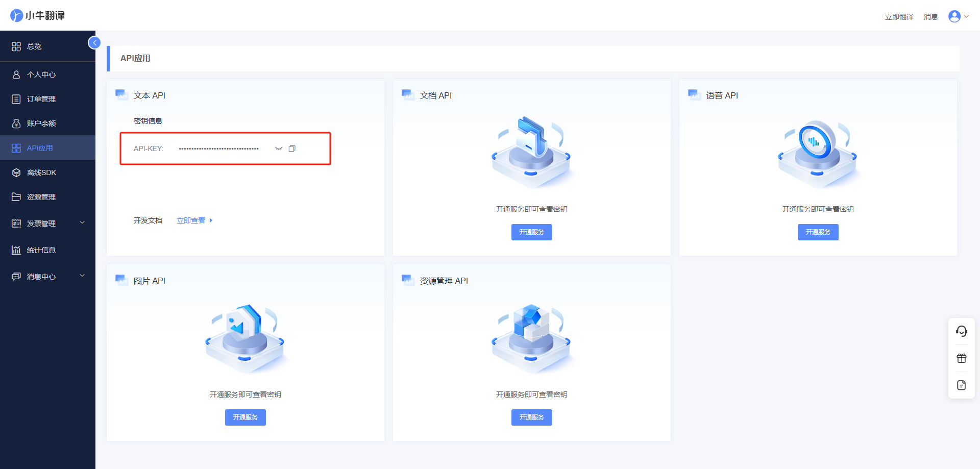Open the document feedback icon
The height and width of the screenshot is (469, 980).
962,385
